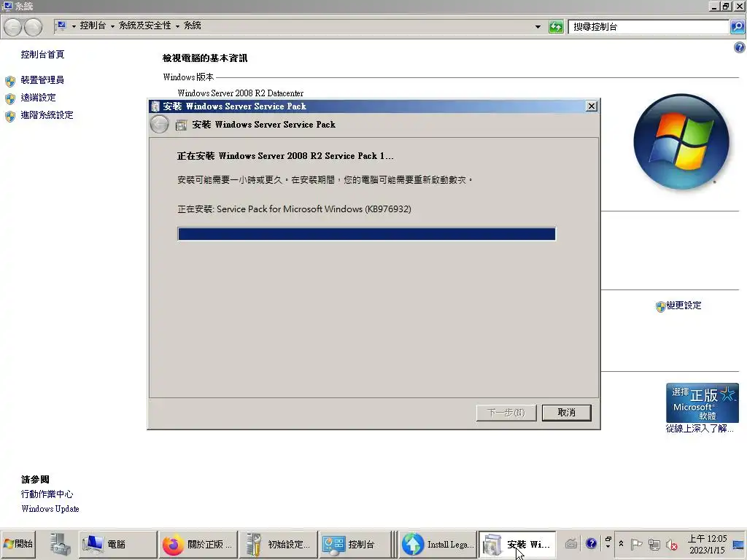Click the installation progress bar
Viewport: 747px width, 560px height.
pos(366,234)
